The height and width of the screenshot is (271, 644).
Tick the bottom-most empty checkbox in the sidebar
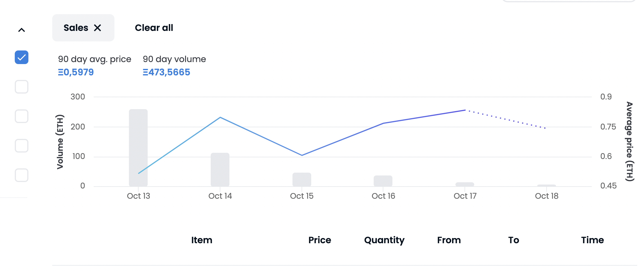pos(22,175)
